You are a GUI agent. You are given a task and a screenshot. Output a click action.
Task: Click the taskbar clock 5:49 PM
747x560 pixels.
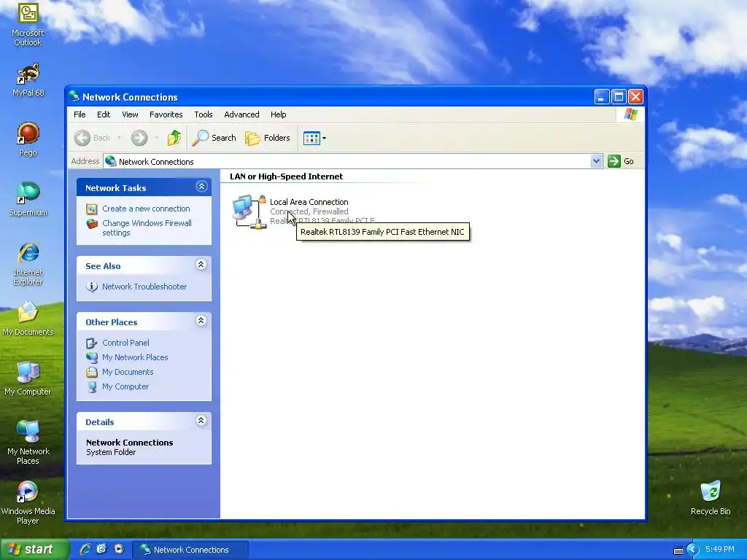[720, 550]
